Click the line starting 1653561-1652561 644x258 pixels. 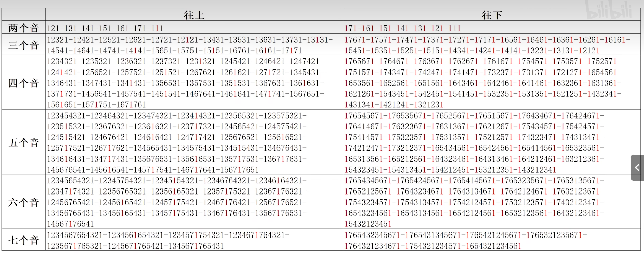tap(483, 83)
